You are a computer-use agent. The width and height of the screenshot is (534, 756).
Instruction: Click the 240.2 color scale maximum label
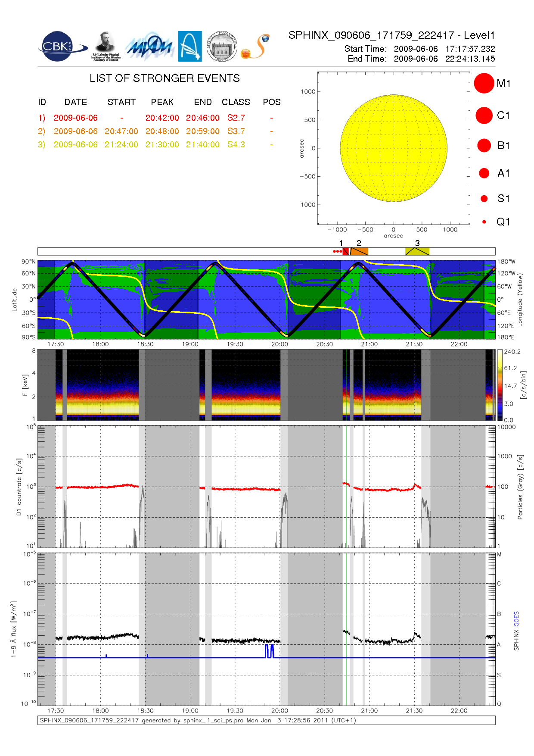coord(512,352)
